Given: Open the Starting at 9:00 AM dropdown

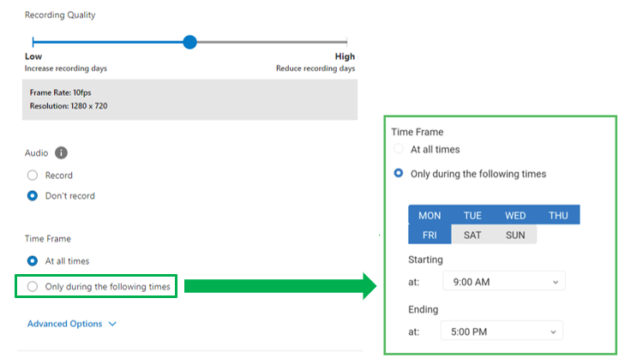Looking at the screenshot, I should click(x=504, y=281).
